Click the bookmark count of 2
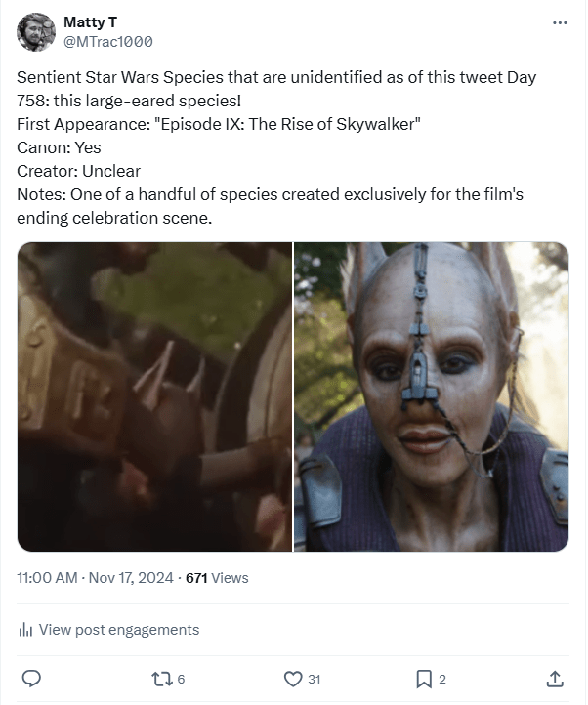 pyautogui.click(x=442, y=680)
